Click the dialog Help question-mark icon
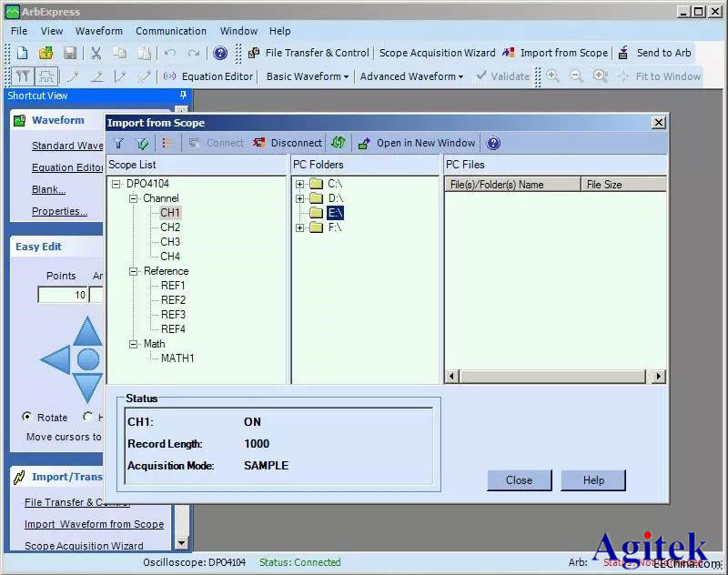Viewport: 728px width, 575px height. point(493,144)
